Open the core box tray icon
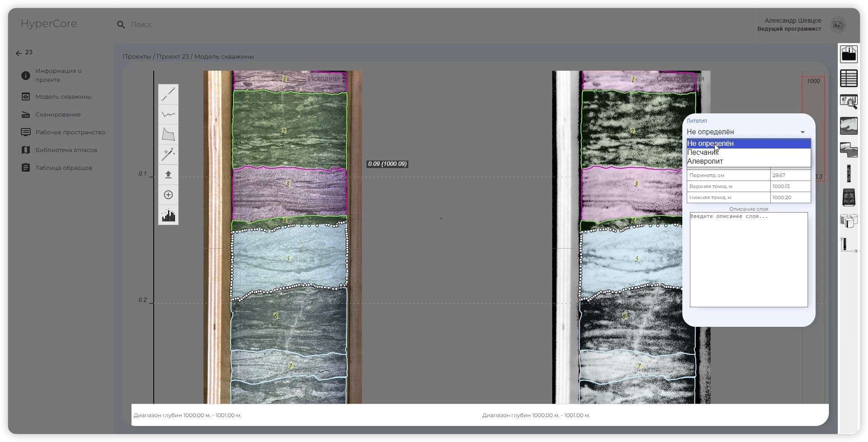This screenshot has width=868, height=442. pos(848,197)
